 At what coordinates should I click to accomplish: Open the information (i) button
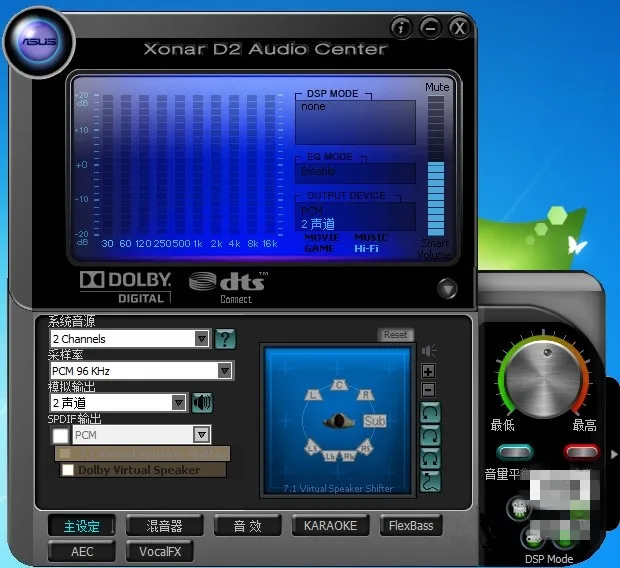401,28
